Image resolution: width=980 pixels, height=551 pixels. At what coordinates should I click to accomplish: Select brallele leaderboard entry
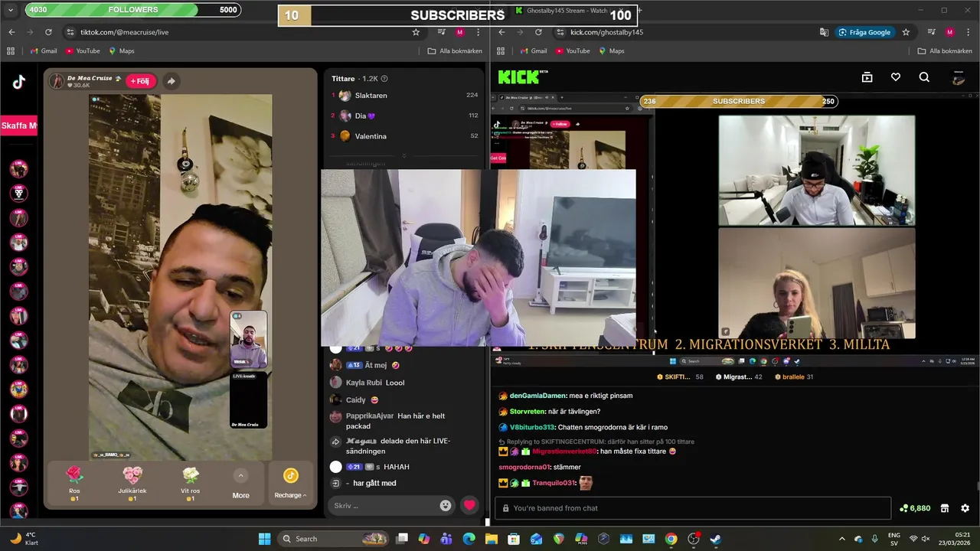point(793,377)
